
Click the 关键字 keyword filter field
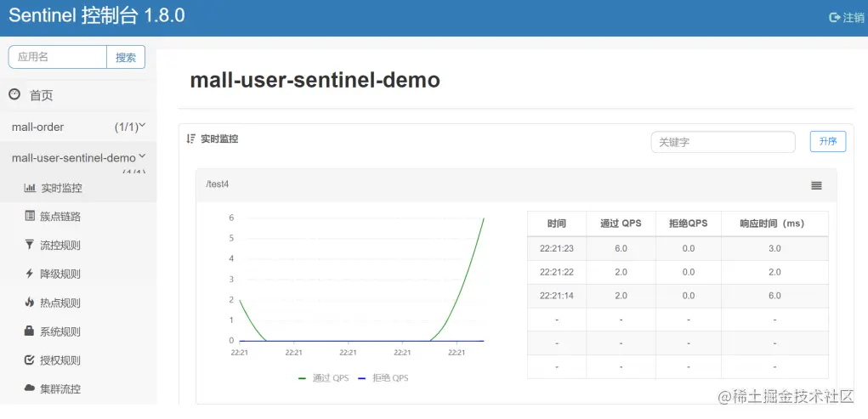(x=723, y=142)
